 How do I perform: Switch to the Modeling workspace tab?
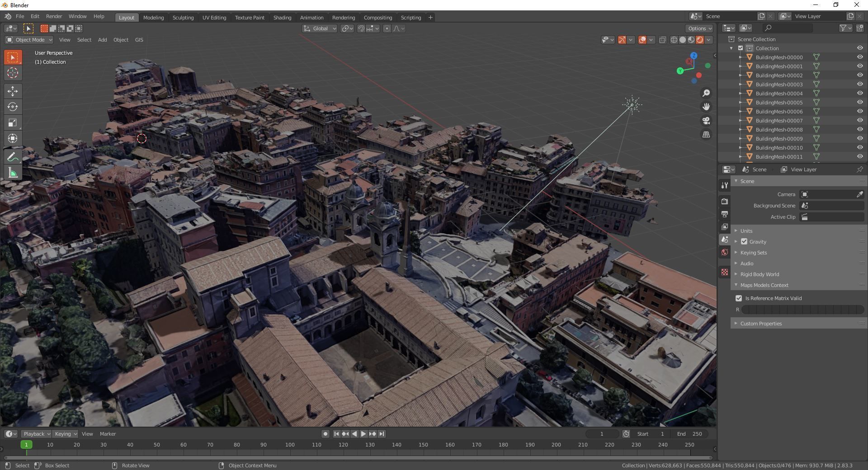[153, 18]
